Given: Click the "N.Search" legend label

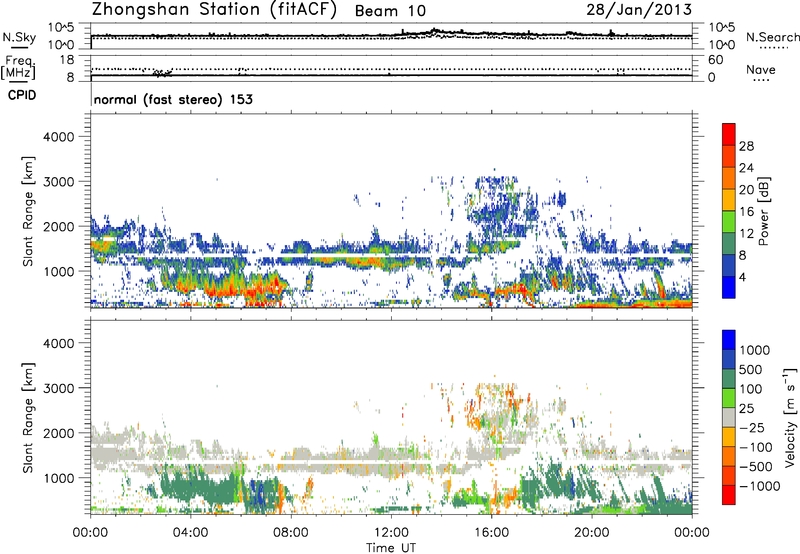Looking at the screenshot, I should 772,37.
